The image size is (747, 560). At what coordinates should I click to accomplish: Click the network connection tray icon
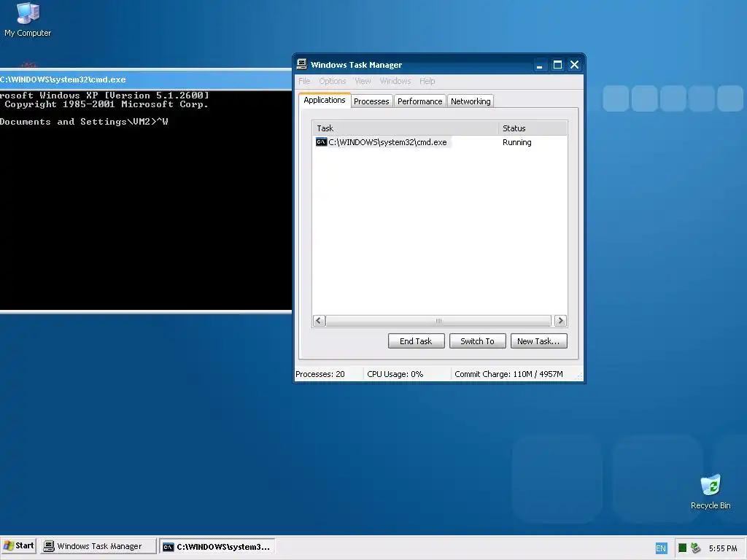pyautogui.click(x=695, y=548)
